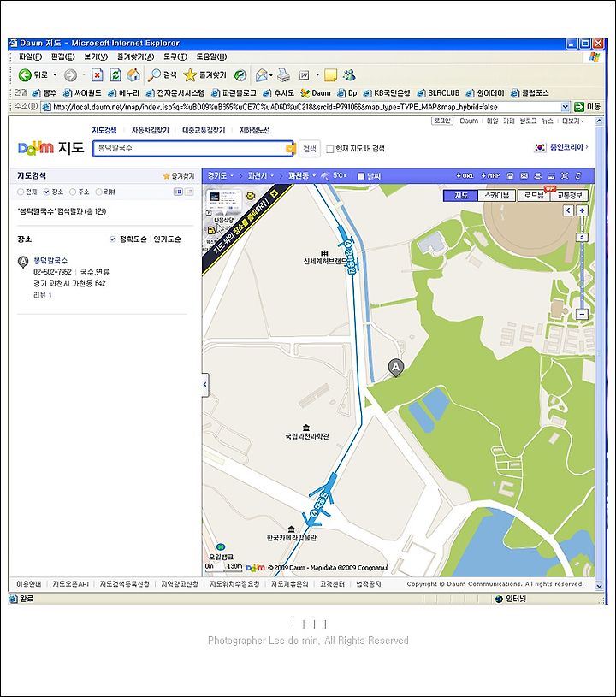Image resolution: width=616 pixels, height=697 pixels.
Task: Switch to 로드뷰 map tab
Action: point(534,195)
